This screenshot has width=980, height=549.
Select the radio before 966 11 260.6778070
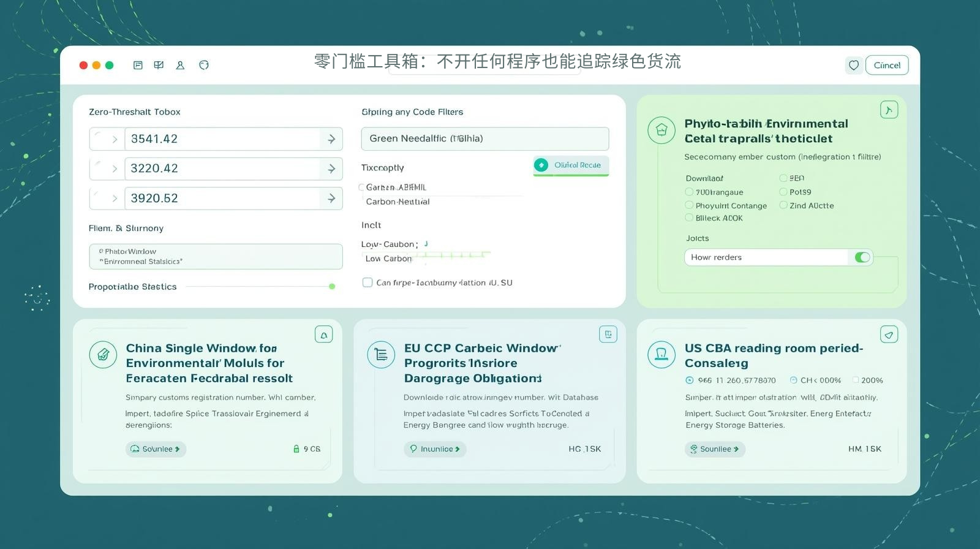[x=689, y=381]
